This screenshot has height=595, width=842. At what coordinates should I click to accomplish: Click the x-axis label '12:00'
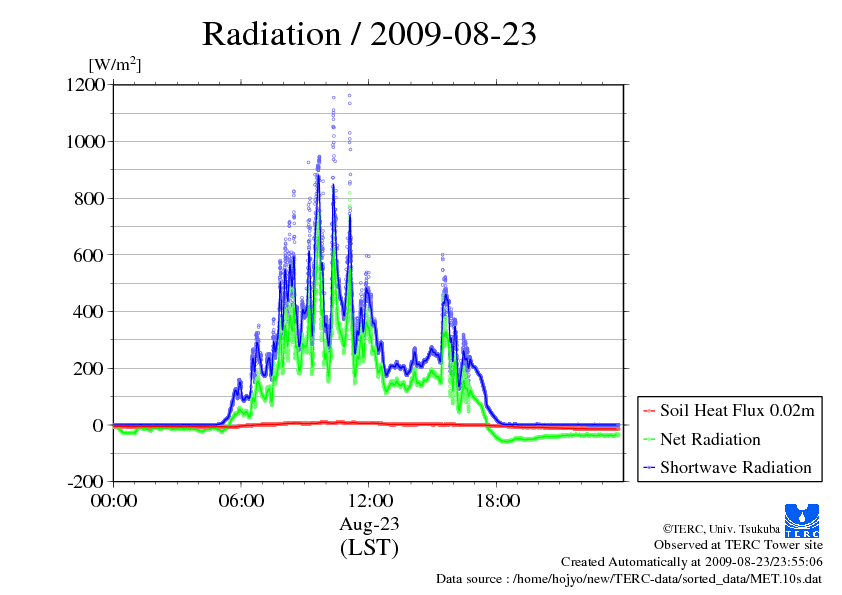pyautogui.click(x=370, y=501)
